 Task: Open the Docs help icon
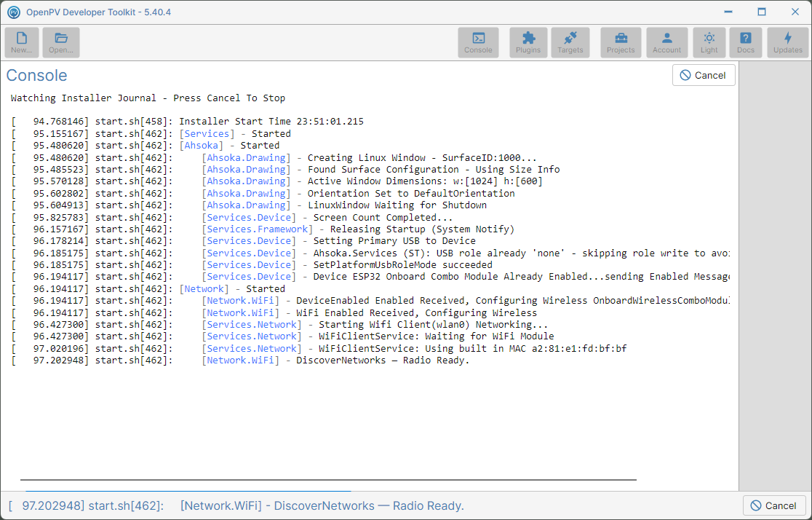[x=746, y=42]
